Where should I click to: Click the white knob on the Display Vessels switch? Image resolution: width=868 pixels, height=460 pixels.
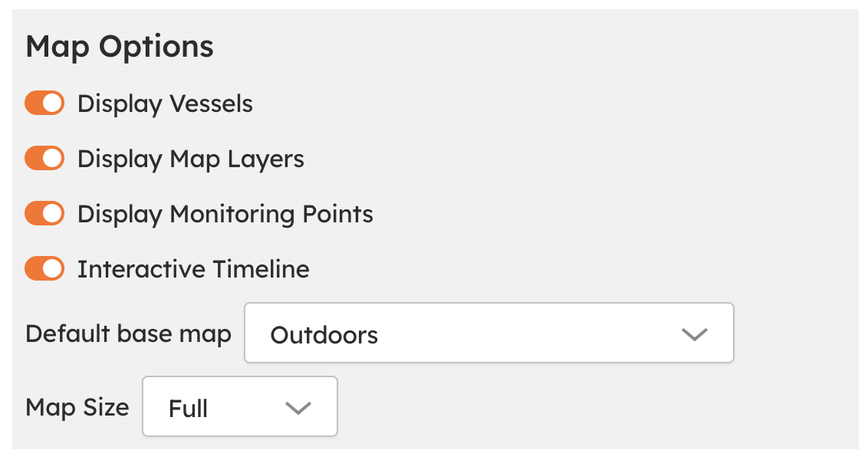[x=52, y=103]
